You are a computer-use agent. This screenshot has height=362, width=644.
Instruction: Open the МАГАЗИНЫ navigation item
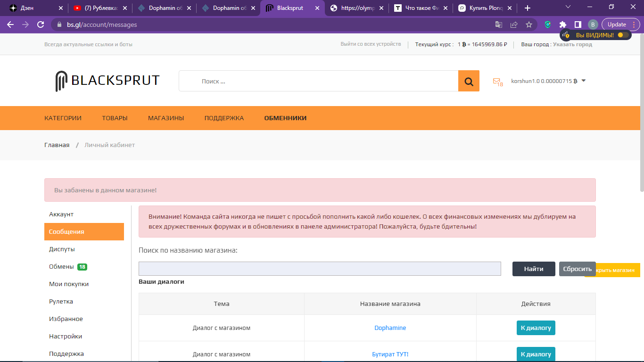click(x=166, y=118)
